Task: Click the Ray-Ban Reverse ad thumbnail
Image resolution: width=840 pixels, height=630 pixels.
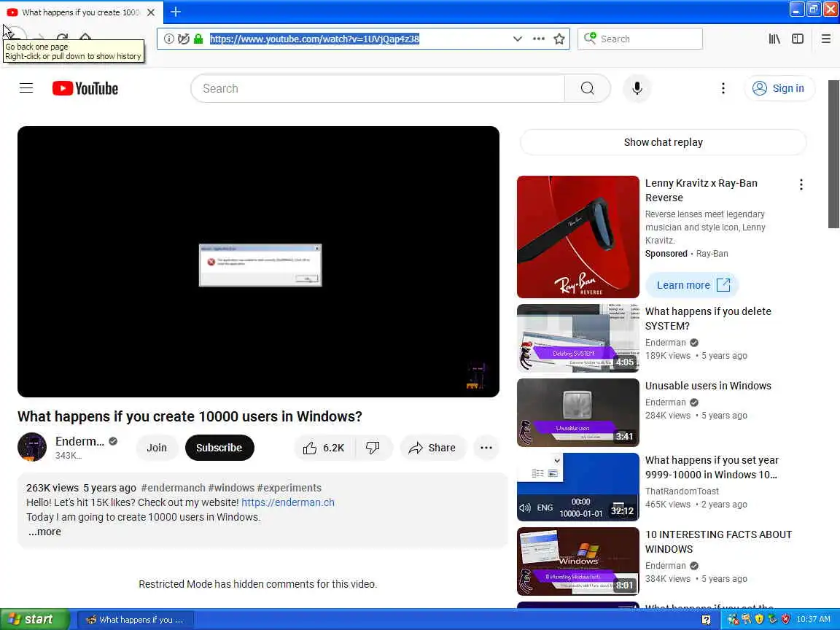Action: pos(578,237)
